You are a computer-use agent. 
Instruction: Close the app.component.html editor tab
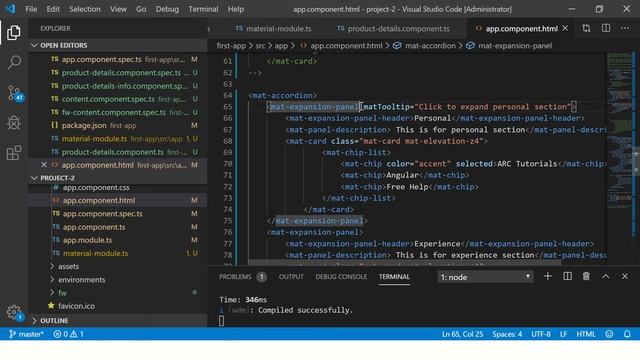tap(565, 28)
